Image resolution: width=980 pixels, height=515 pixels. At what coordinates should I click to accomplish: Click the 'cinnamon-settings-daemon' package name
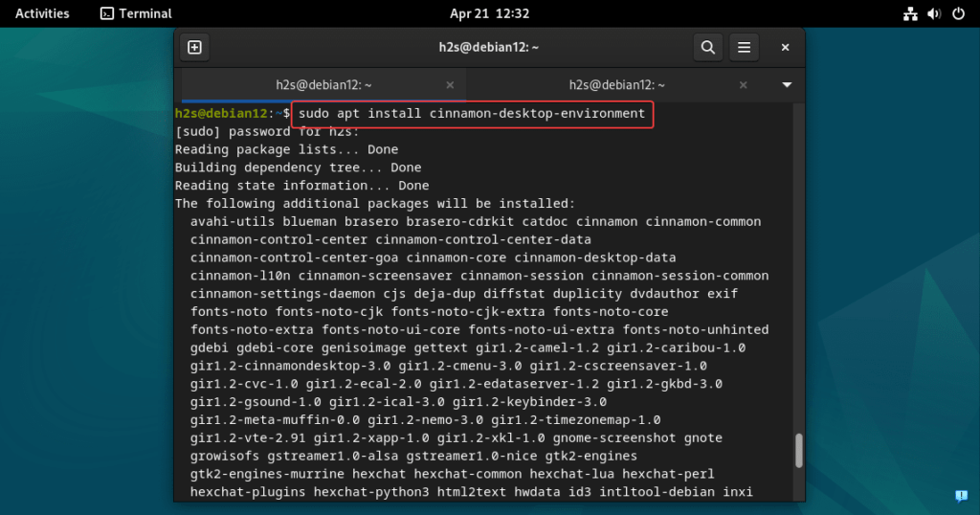282,294
